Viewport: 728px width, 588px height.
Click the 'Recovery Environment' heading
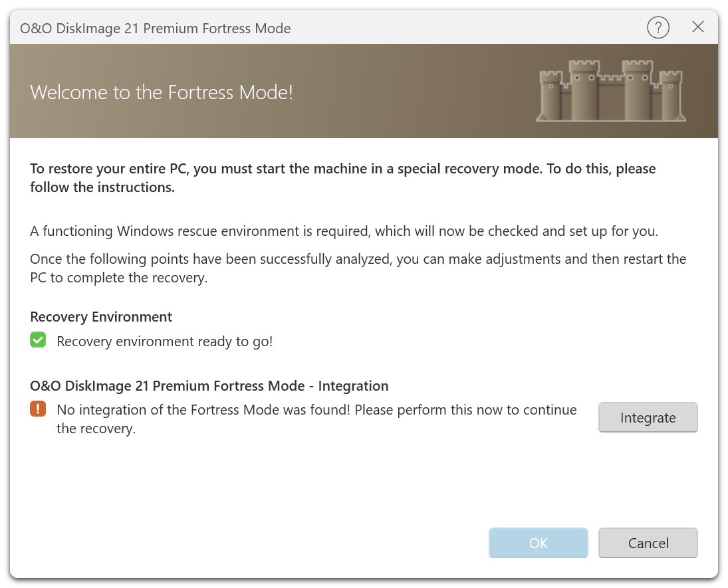(101, 316)
